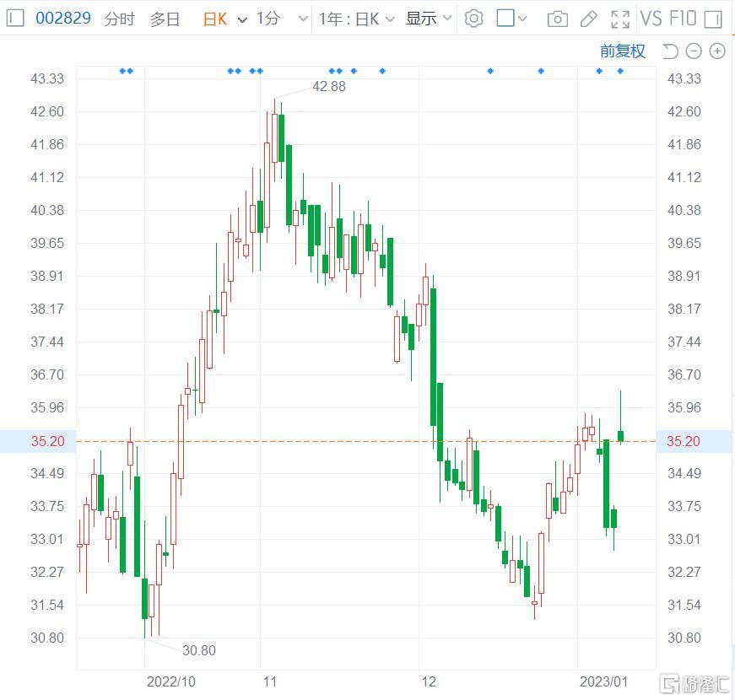Open the 显示 display options dropdown

429,19
